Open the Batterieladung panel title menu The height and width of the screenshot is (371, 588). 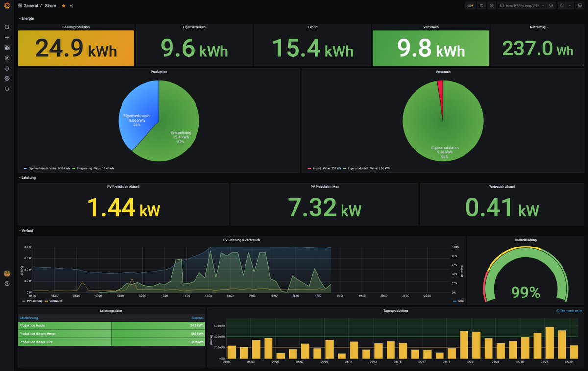point(526,240)
